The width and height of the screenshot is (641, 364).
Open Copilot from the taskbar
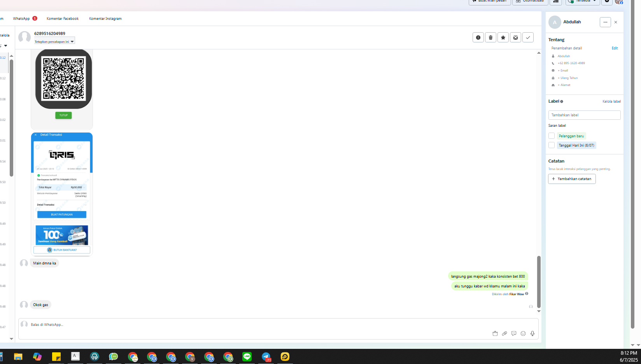tap(37, 357)
